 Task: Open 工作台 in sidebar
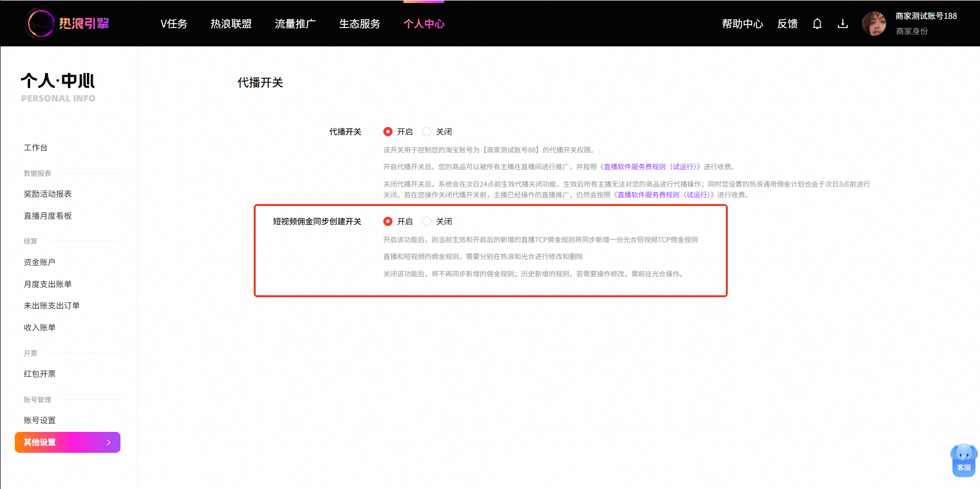36,147
